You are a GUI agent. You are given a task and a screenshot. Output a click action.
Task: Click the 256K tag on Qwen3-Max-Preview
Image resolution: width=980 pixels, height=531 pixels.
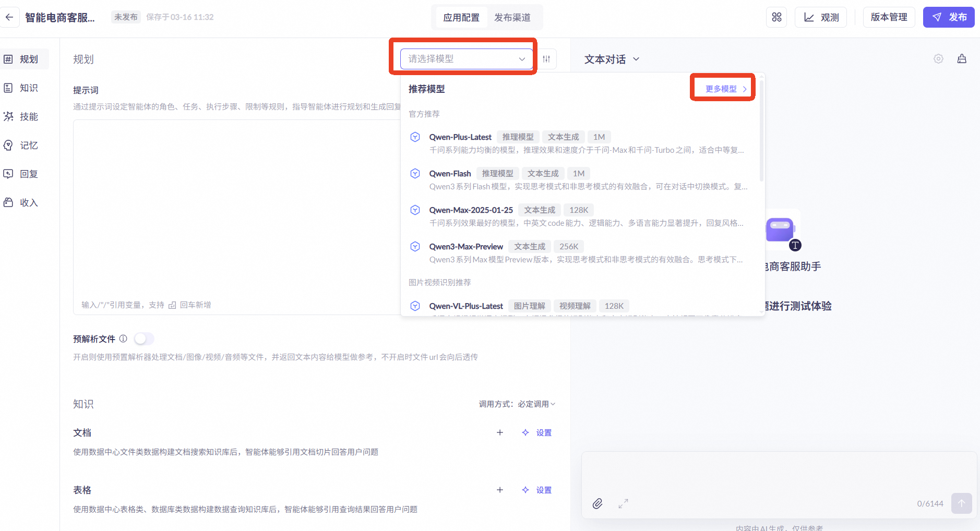click(x=569, y=246)
